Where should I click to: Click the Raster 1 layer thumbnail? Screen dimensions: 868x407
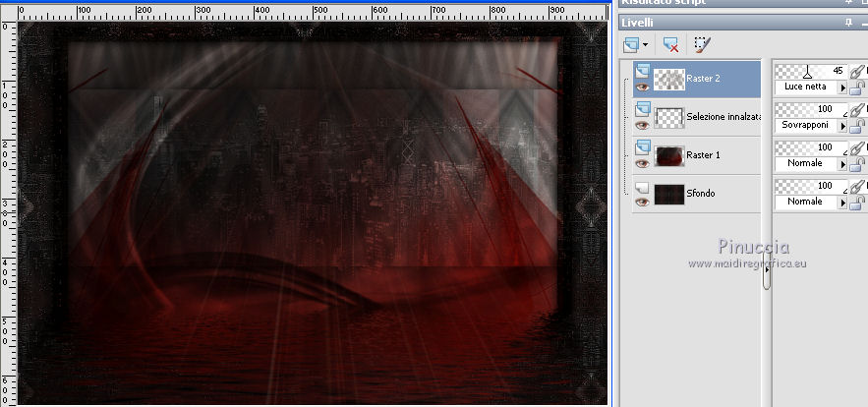[669, 156]
